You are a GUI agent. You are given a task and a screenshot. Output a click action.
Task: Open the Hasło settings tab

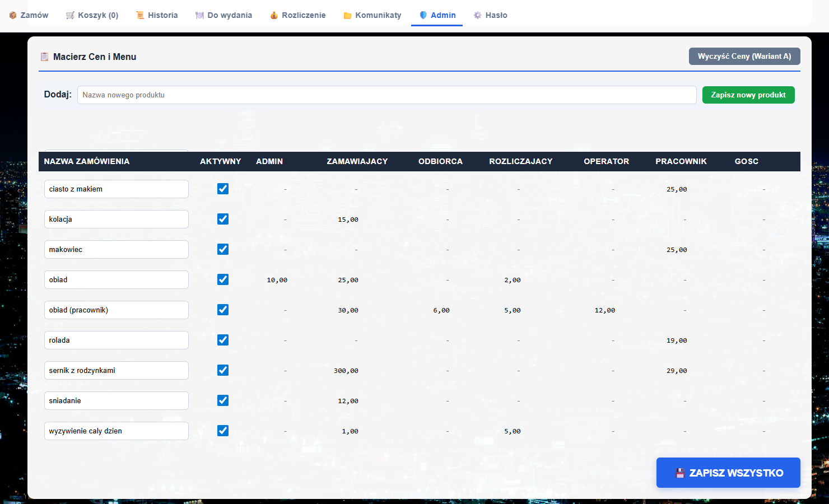[x=490, y=15]
